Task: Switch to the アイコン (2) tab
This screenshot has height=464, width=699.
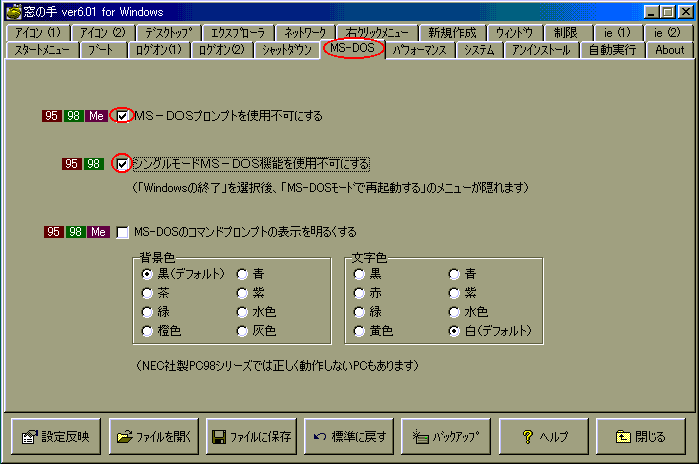Action: [x=103, y=33]
